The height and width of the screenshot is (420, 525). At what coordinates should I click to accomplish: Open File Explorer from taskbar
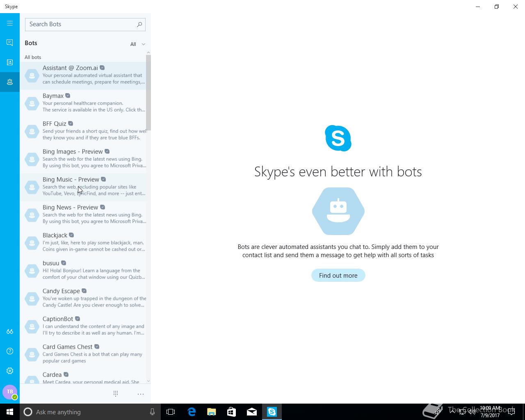(x=212, y=412)
